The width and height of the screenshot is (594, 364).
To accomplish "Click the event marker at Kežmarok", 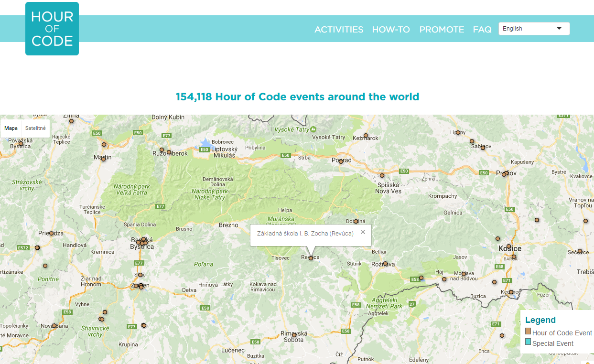I will coord(366,135).
